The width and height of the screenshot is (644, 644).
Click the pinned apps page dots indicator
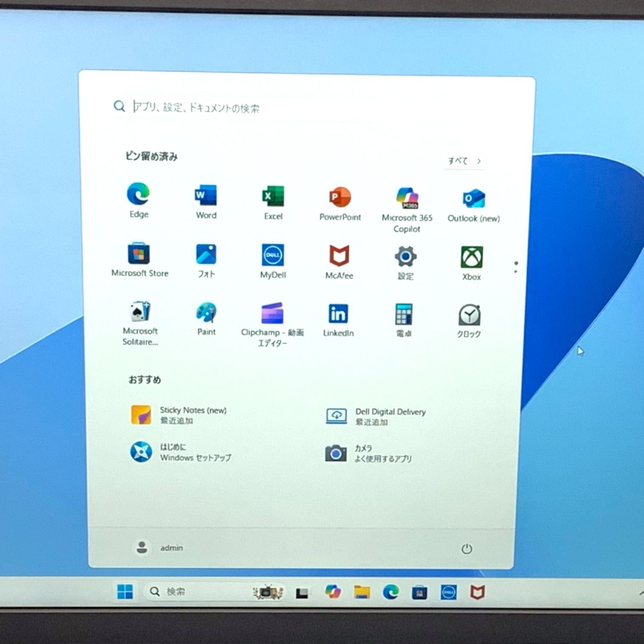pyautogui.click(x=516, y=267)
